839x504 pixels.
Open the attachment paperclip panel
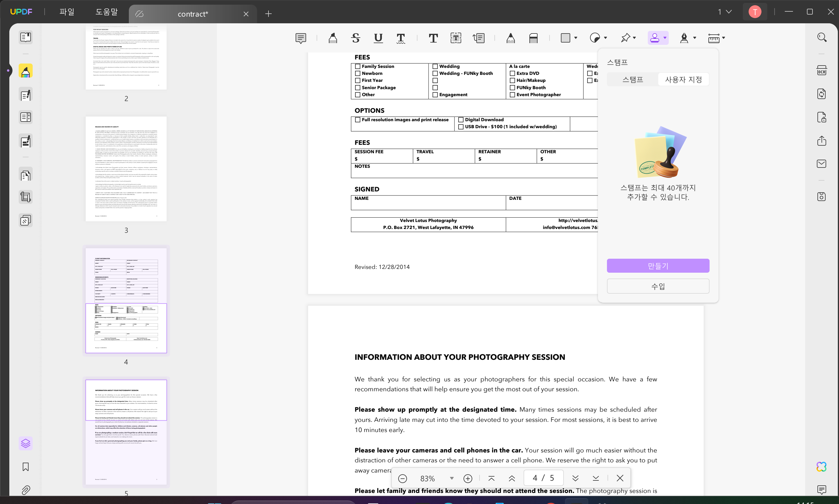tap(25, 490)
